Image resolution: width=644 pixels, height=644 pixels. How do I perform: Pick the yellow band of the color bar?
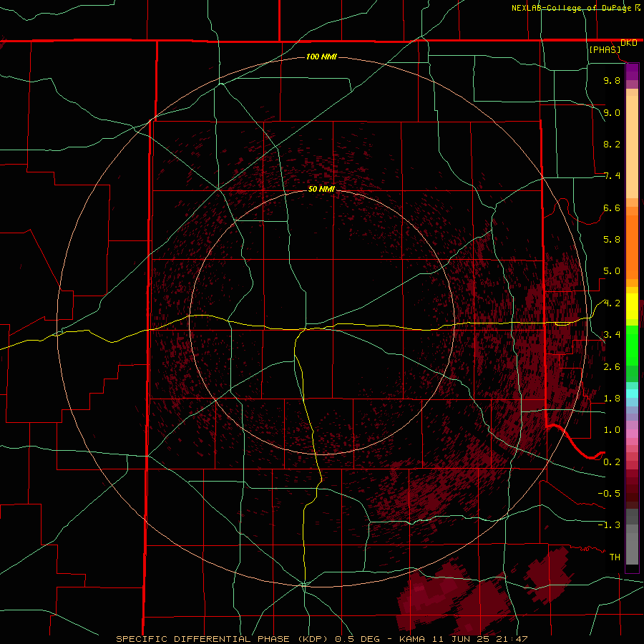(x=632, y=306)
